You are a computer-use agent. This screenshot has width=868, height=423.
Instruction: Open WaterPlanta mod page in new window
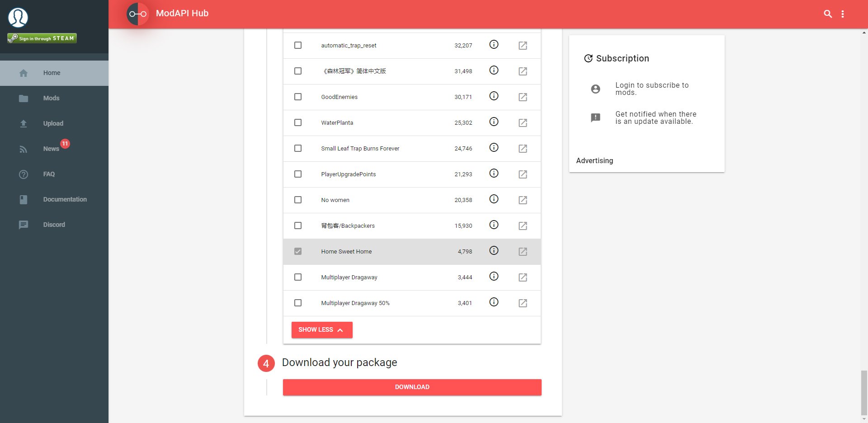(523, 123)
